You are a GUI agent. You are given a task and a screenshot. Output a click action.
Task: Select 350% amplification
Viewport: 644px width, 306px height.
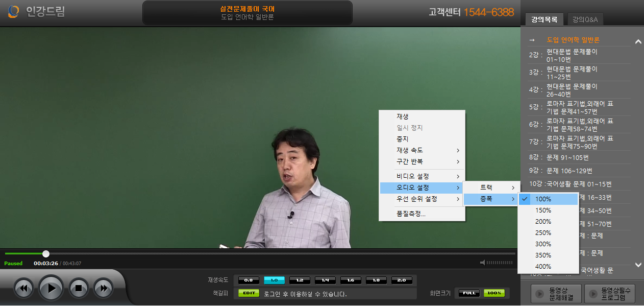pos(549,255)
